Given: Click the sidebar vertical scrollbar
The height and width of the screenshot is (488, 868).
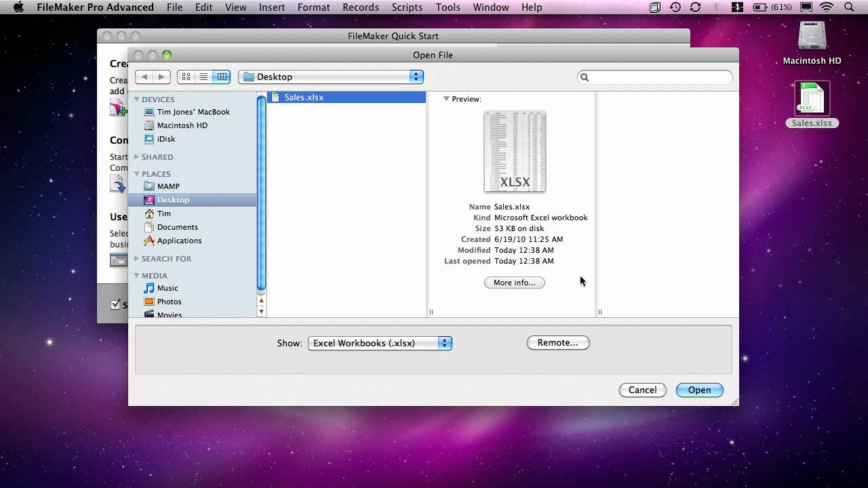Looking at the screenshot, I should point(262,192).
